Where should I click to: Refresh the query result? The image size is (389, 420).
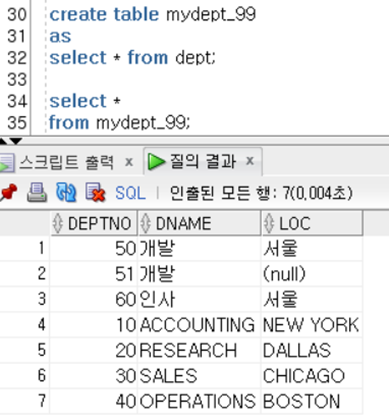point(66,193)
